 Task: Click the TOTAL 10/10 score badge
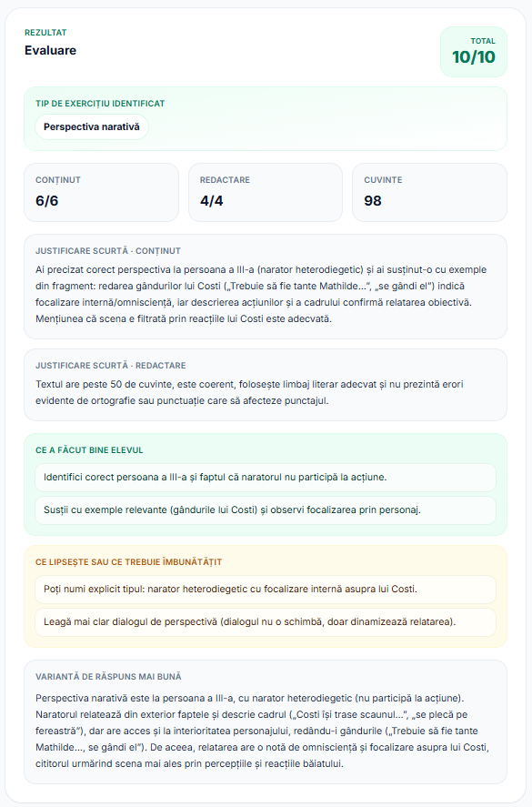474,52
